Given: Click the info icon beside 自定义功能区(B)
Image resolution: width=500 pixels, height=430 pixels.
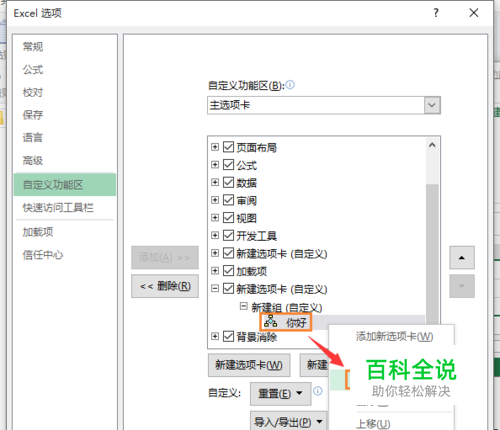Looking at the screenshot, I should (290, 85).
